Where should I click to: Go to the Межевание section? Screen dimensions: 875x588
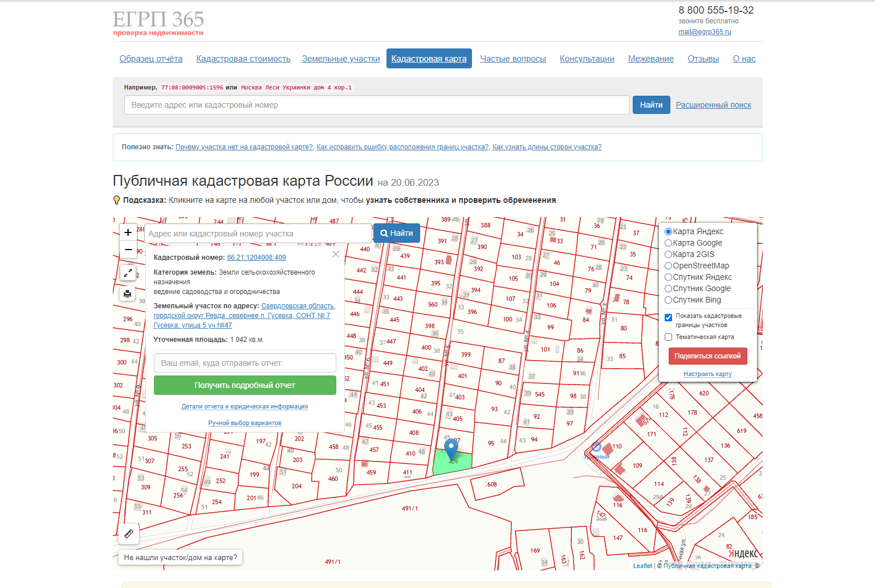pyautogui.click(x=651, y=59)
